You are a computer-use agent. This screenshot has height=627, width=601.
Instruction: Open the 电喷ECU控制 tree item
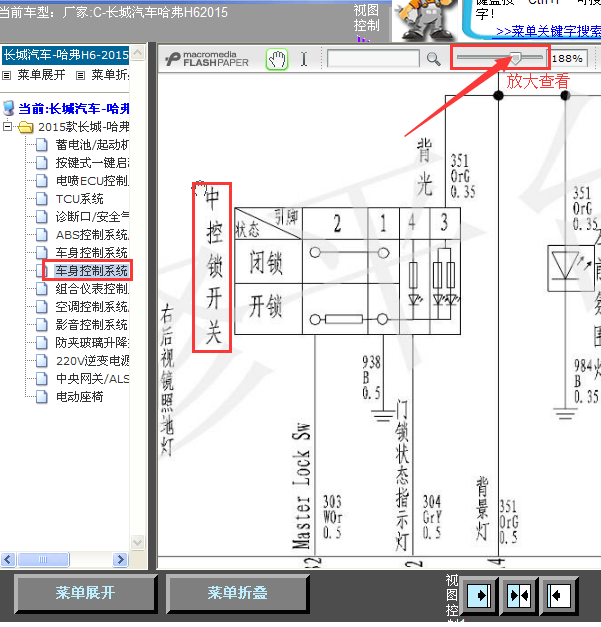[x=92, y=181]
